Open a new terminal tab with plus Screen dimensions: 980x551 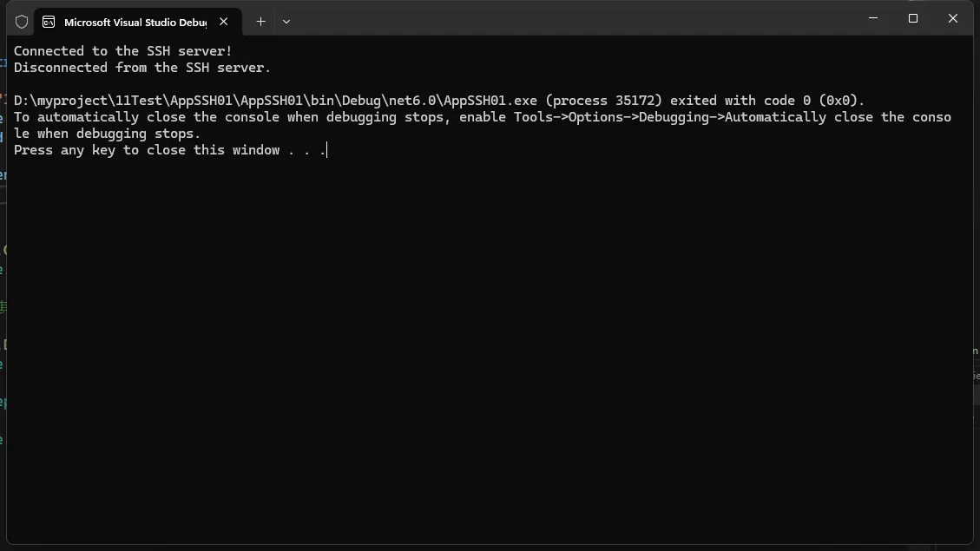tap(260, 22)
